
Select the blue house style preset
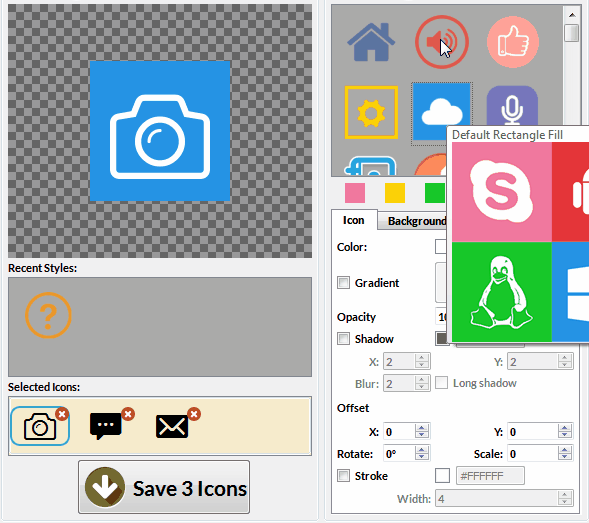371,42
